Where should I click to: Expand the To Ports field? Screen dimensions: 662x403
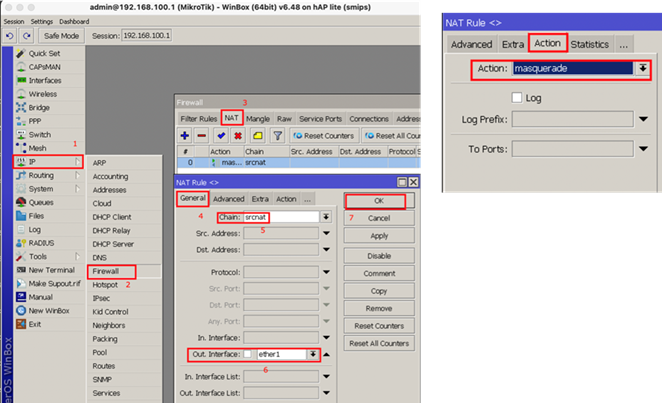coord(643,149)
